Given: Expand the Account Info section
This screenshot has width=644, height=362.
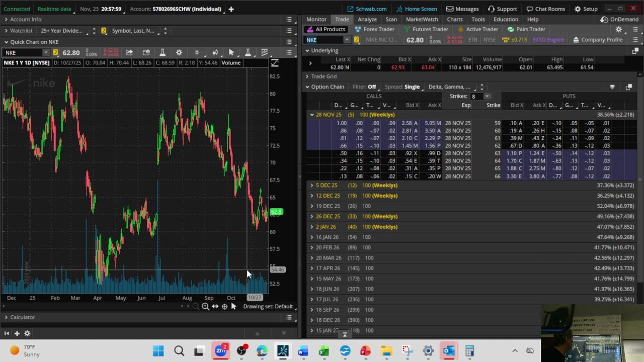Looking at the screenshot, I should click(6, 19).
